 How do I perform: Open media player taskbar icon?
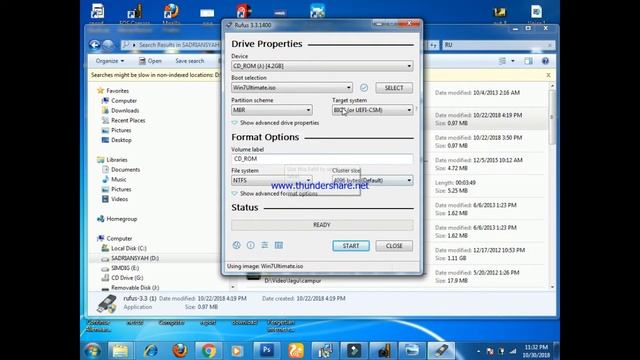(237, 351)
